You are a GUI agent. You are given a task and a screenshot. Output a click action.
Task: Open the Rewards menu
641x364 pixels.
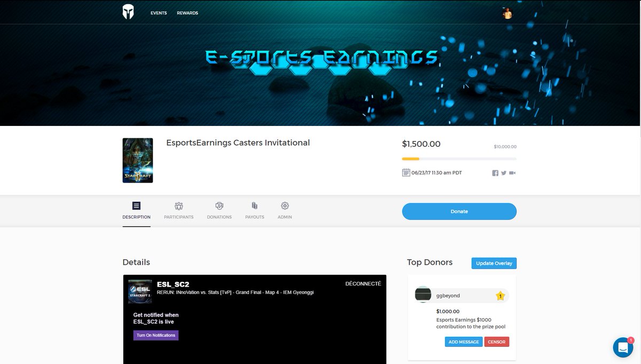(187, 13)
